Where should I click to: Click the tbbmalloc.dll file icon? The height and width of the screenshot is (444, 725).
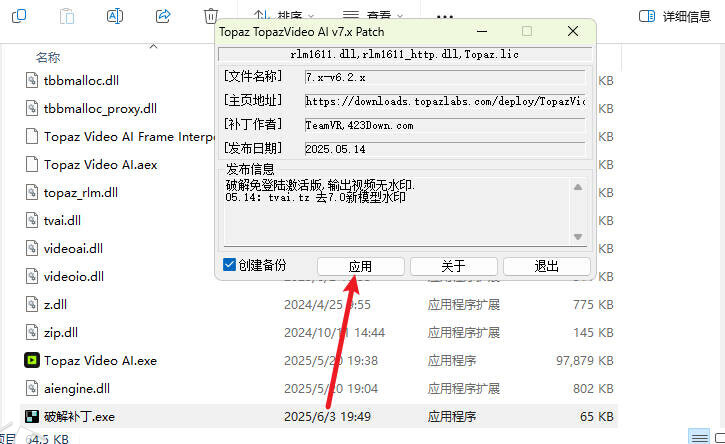click(x=33, y=80)
